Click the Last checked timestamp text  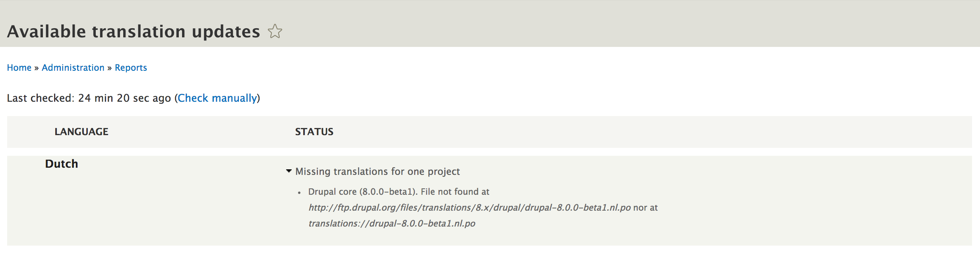(89, 98)
